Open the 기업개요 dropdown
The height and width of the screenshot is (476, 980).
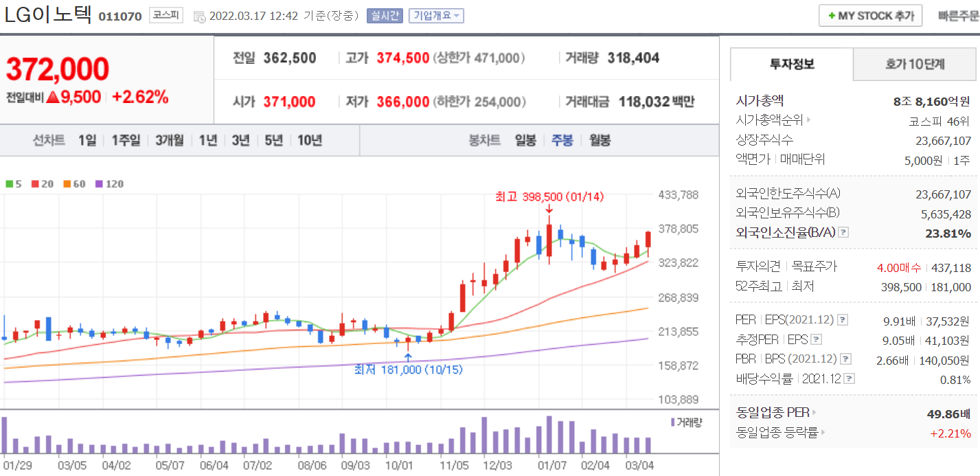[x=436, y=16]
